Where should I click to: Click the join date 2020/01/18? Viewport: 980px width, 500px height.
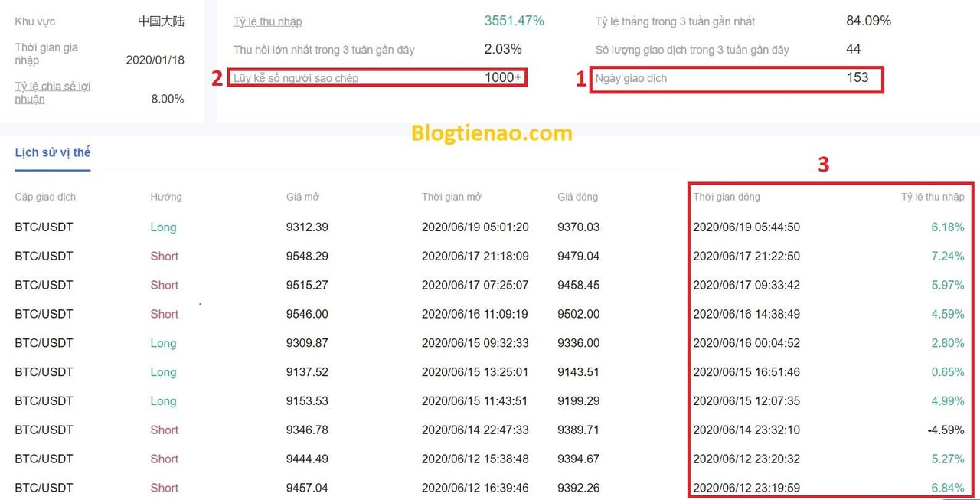[x=155, y=60]
